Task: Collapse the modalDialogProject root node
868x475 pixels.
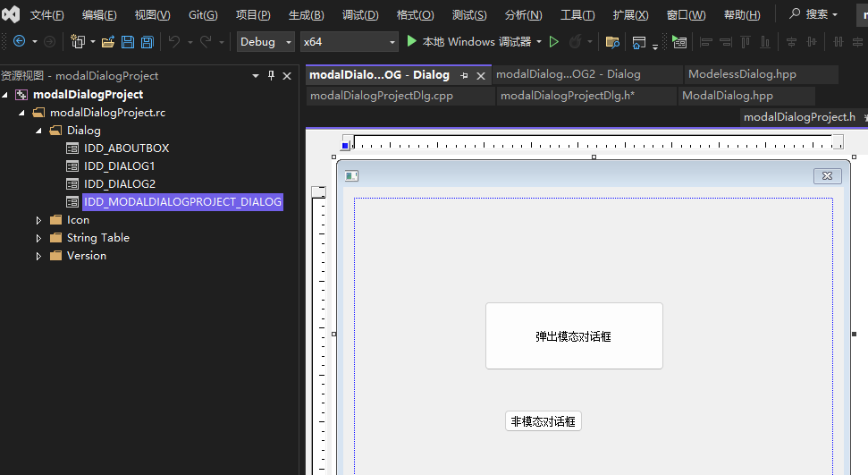Action: (5, 95)
